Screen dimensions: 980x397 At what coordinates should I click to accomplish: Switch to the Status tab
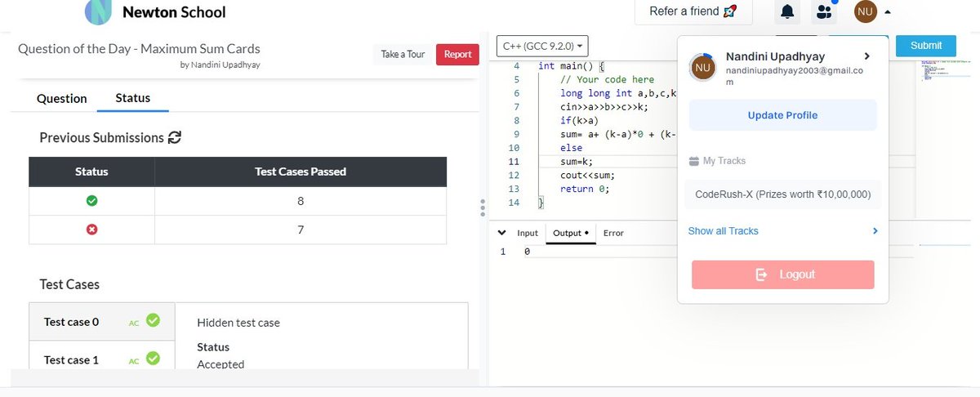(132, 98)
